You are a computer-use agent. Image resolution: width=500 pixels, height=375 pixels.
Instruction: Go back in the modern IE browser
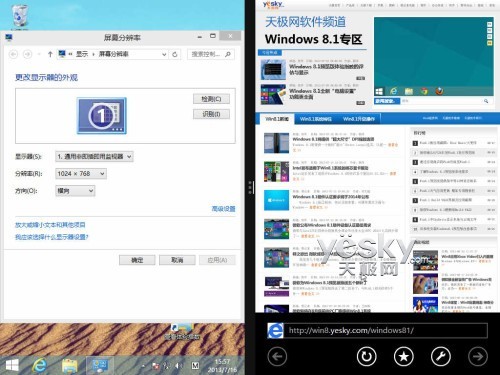tap(277, 357)
